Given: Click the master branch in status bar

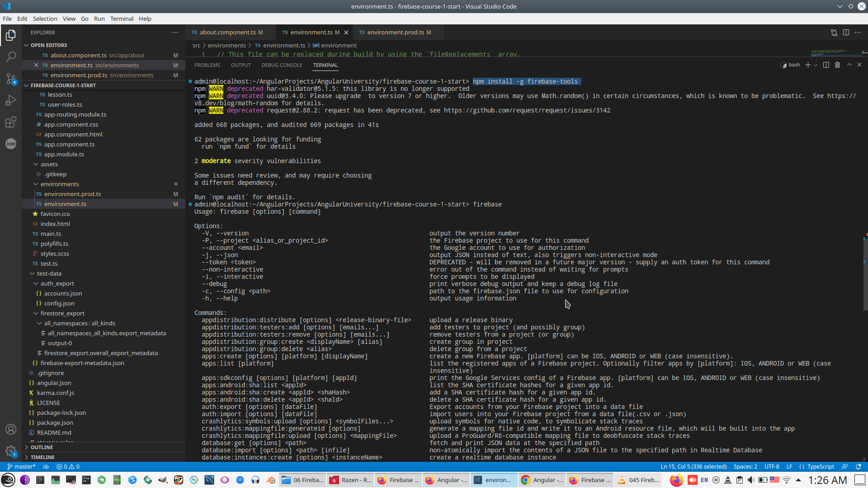Looking at the screenshot, I should pos(21,466).
